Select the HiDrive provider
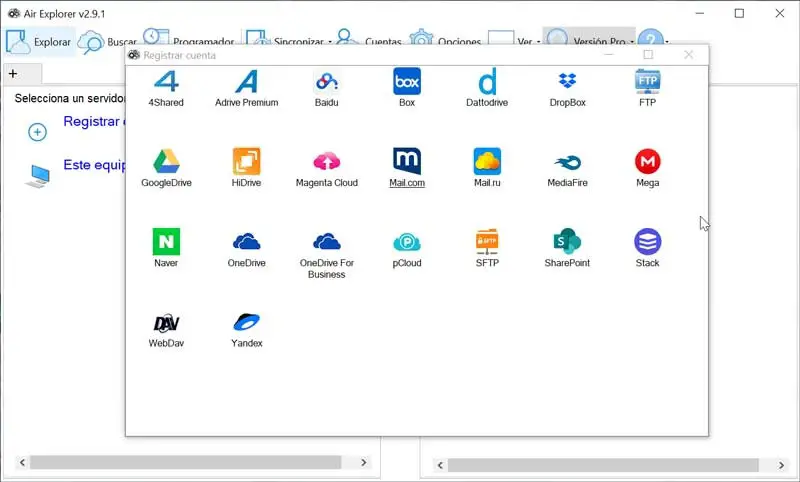This screenshot has height=482, width=800. coord(246,168)
